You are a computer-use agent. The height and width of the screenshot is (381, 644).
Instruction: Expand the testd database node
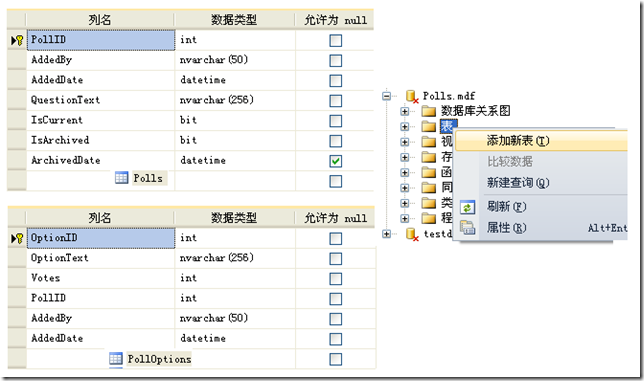coord(386,234)
